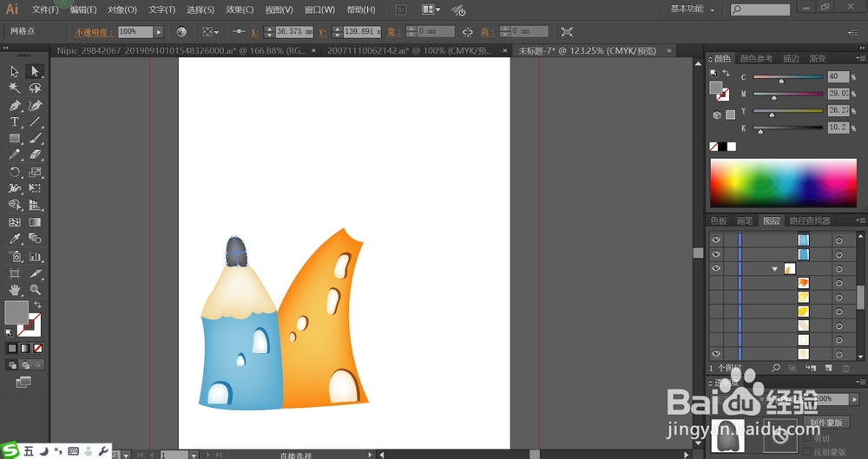This screenshot has height=459, width=868.
Task: Toggle visibility of second blue layer row
Action: tap(716, 254)
